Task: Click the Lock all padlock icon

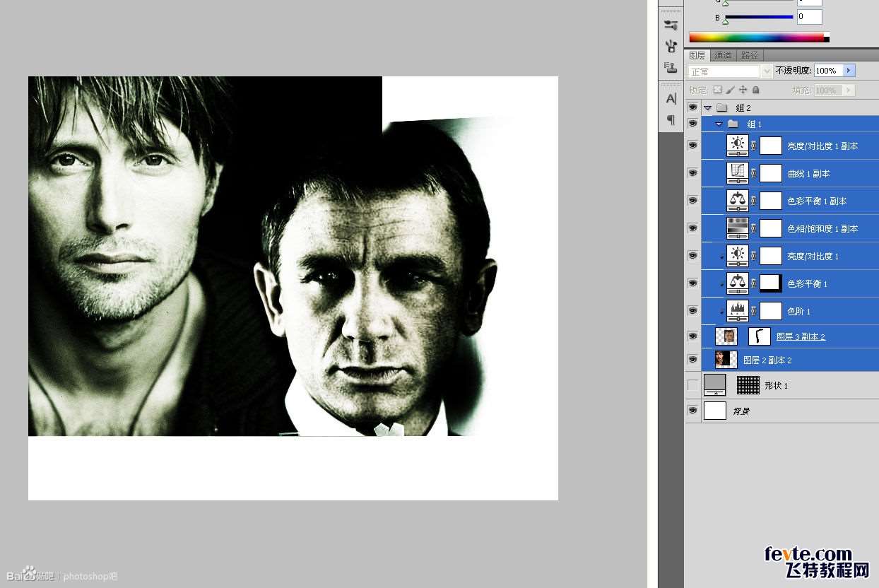Action: 756,90
